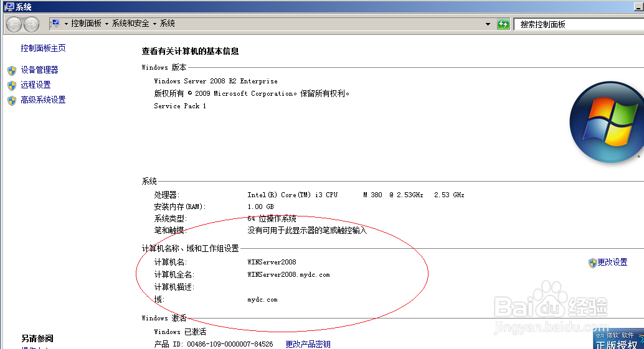Navigate to 系统和安全 in the breadcrumb
Screen dimensions: 644x349
131,24
